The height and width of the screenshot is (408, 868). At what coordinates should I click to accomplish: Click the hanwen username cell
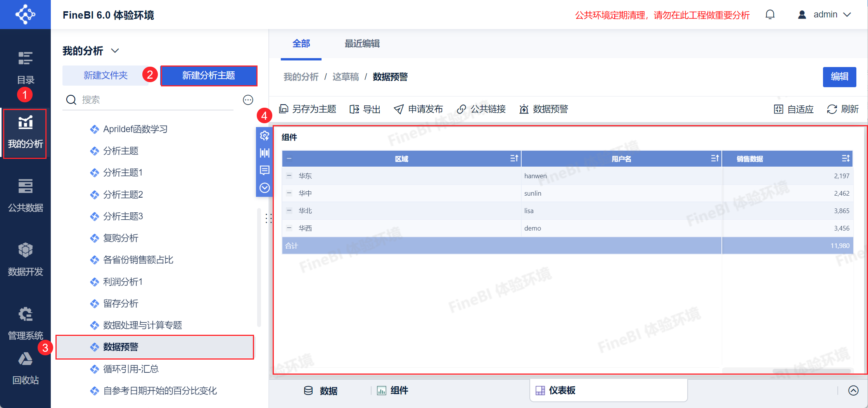click(621, 176)
